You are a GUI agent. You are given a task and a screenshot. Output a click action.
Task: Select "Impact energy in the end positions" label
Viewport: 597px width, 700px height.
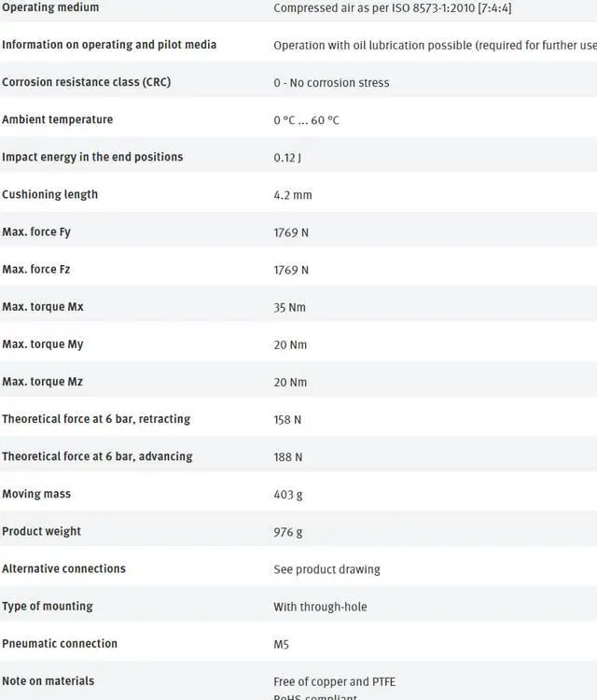pyautogui.click(x=92, y=157)
